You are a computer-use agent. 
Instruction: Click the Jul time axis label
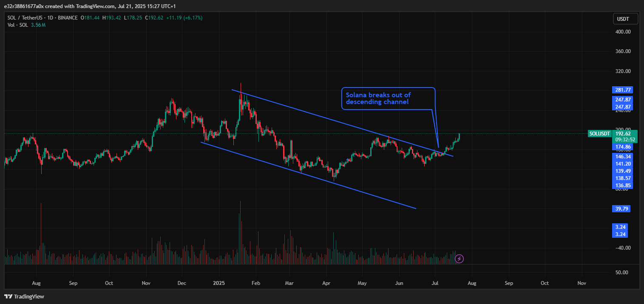[435, 283]
